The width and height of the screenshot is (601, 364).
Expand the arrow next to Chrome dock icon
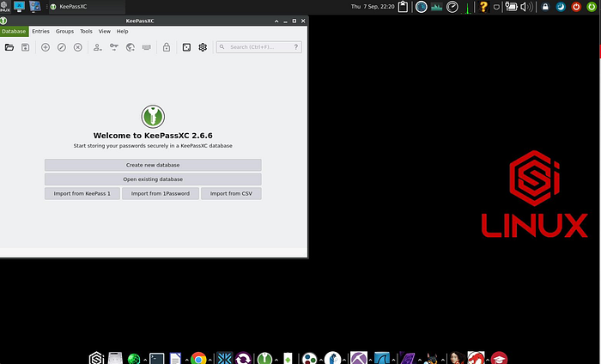(x=210, y=360)
